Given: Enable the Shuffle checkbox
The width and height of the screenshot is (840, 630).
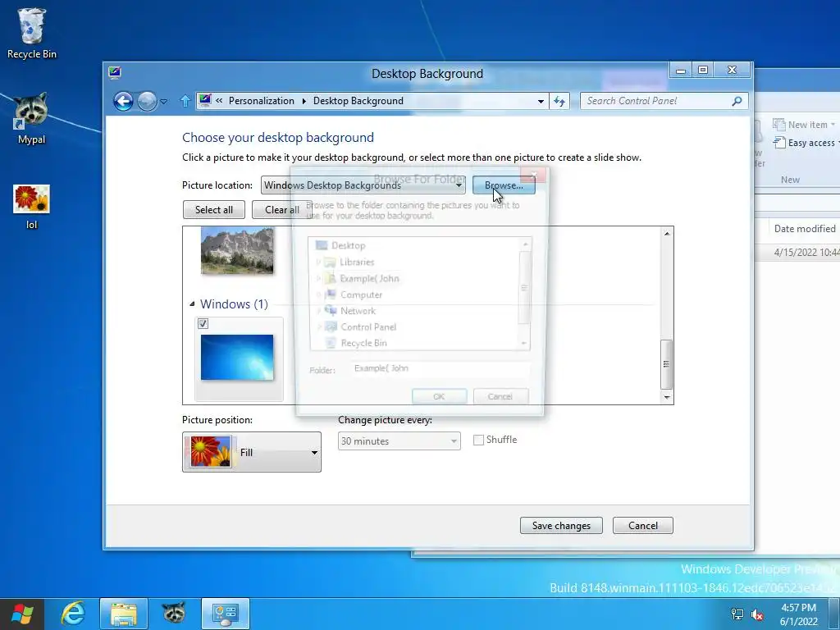Looking at the screenshot, I should click(478, 440).
